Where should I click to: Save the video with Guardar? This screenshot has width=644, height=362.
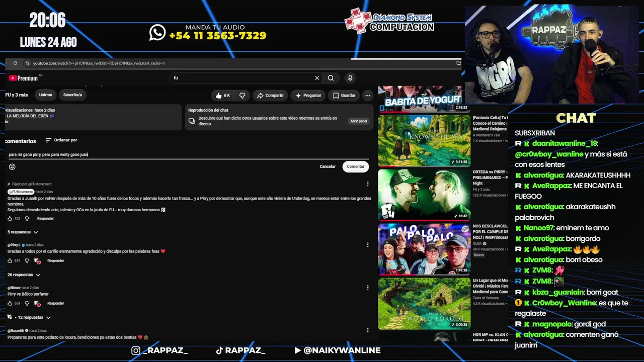pos(344,96)
